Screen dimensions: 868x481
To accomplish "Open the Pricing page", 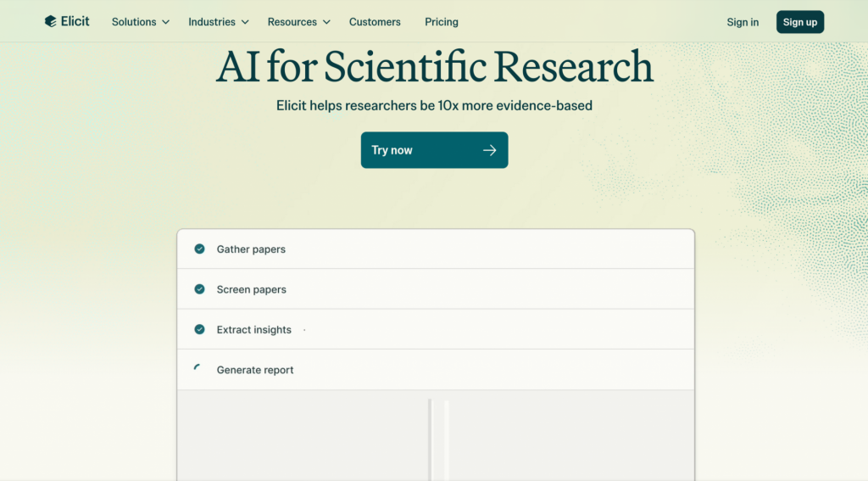I will [442, 22].
